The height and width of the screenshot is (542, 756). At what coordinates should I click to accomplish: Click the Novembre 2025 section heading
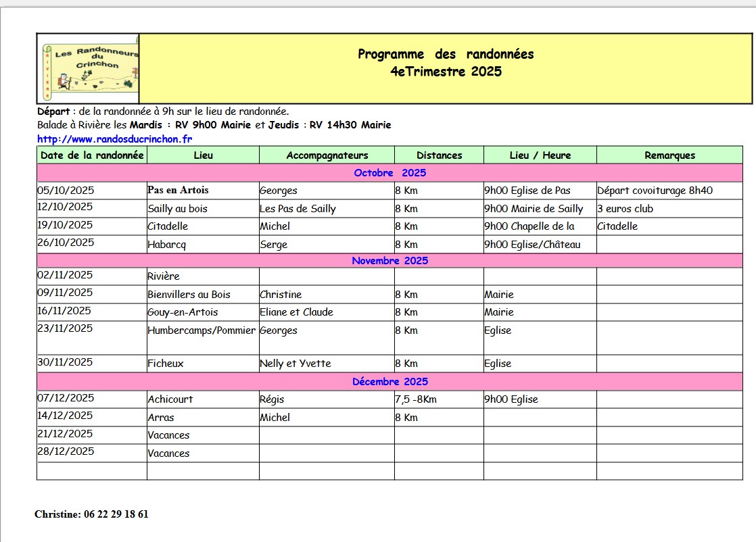[x=389, y=261]
